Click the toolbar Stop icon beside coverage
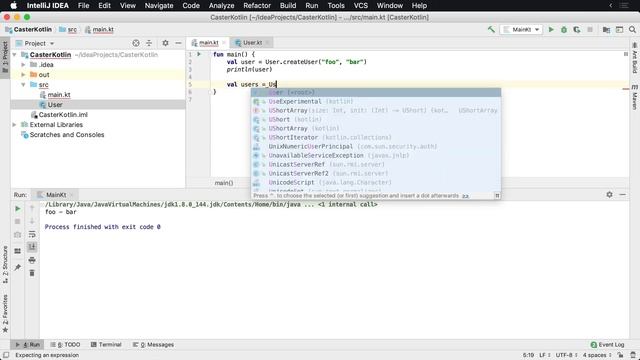Image resolution: width=640 pixels, height=360 pixels. coord(590,29)
